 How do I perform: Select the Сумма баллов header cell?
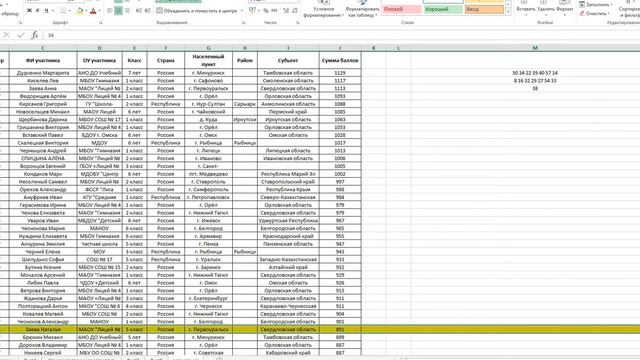click(x=340, y=60)
